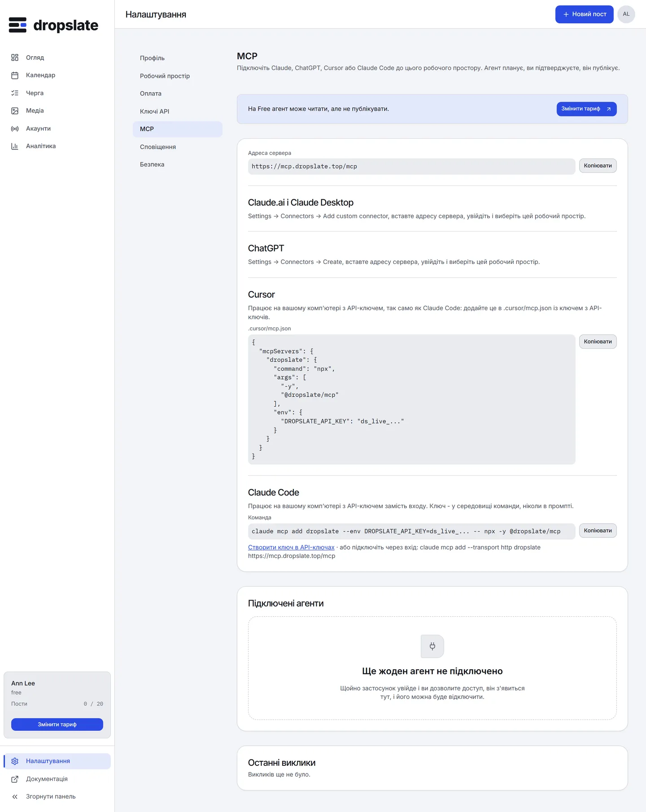Image resolution: width=646 pixels, height=812 pixels.
Task: Switch to Робочий простір settings tab
Action: point(178,76)
